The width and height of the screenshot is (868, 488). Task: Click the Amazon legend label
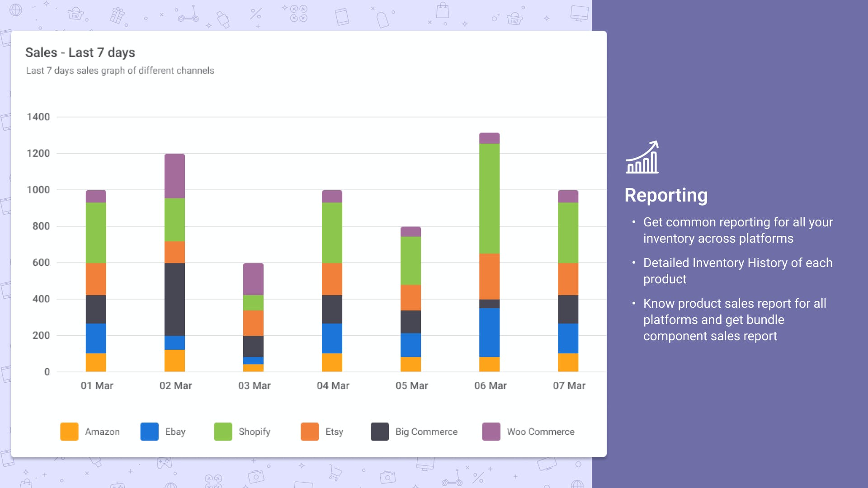102,432
